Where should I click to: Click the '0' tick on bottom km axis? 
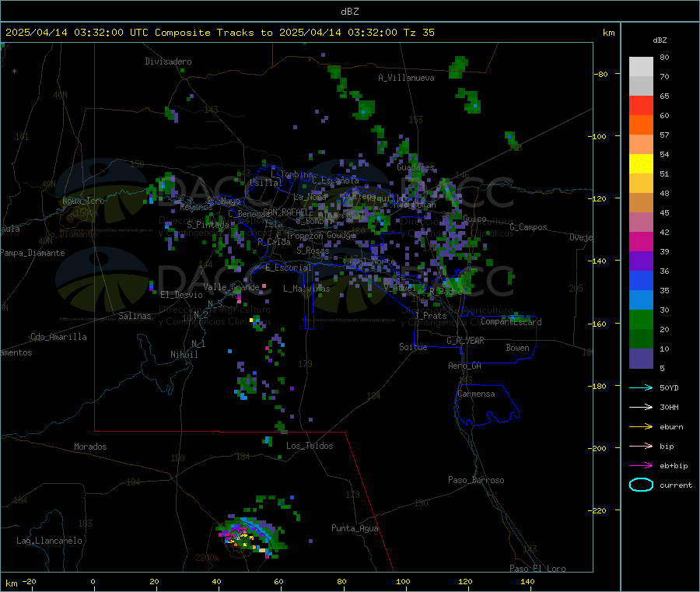(93, 581)
